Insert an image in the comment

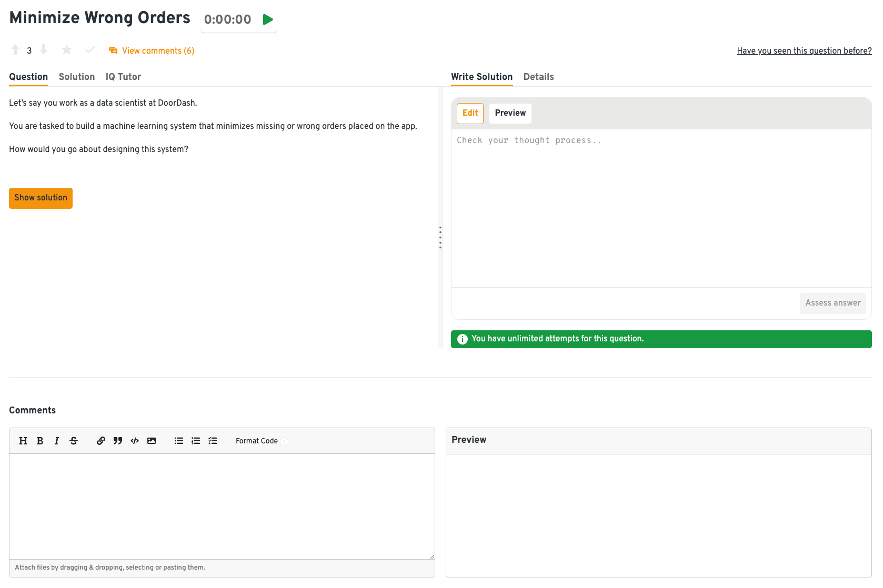152,441
